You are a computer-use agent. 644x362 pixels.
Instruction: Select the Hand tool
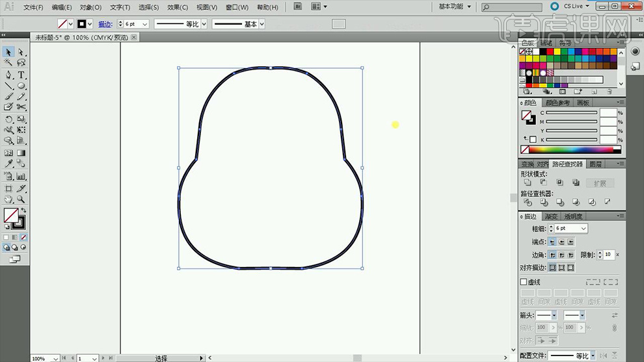tap(8, 199)
